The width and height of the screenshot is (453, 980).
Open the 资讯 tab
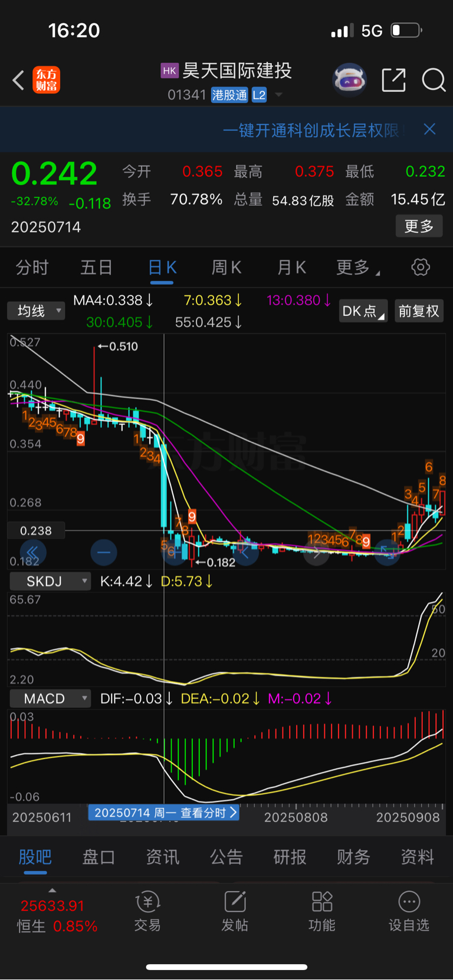pyautogui.click(x=163, y=857)
